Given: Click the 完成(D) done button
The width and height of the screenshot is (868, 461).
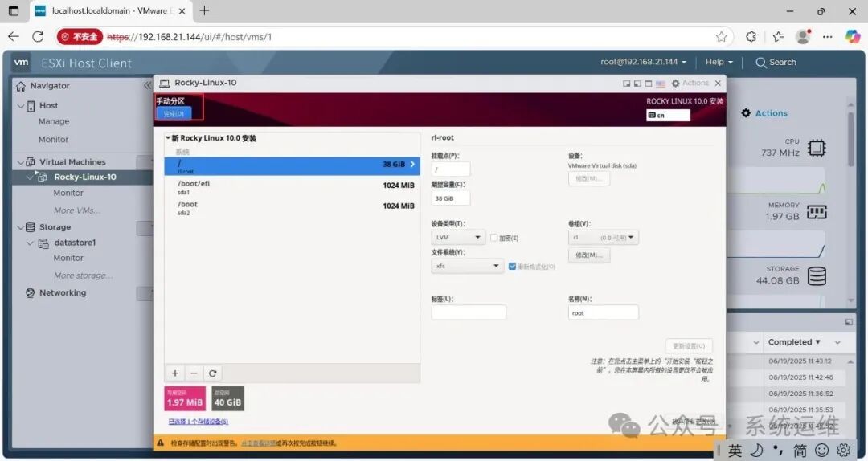Looking at the screenshot, I should click(x=174, y=113).
